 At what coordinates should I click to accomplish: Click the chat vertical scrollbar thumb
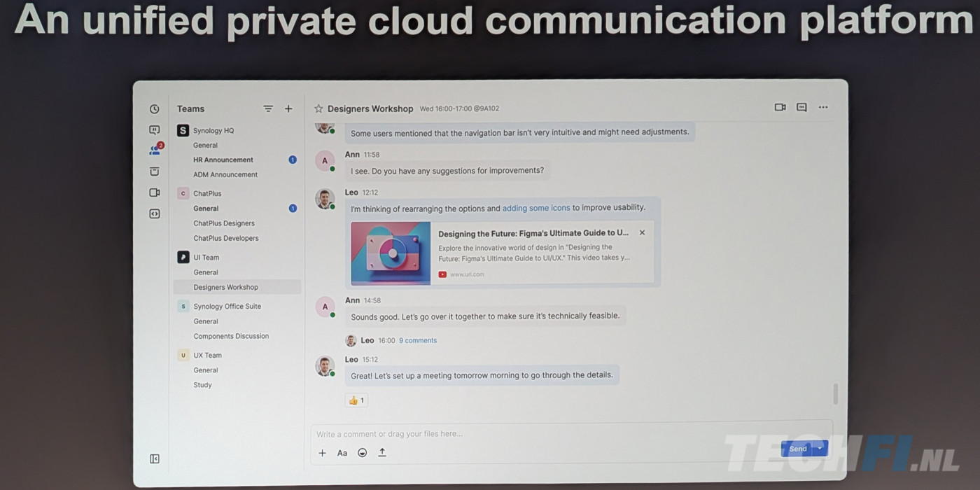click(x=835, y=393)
